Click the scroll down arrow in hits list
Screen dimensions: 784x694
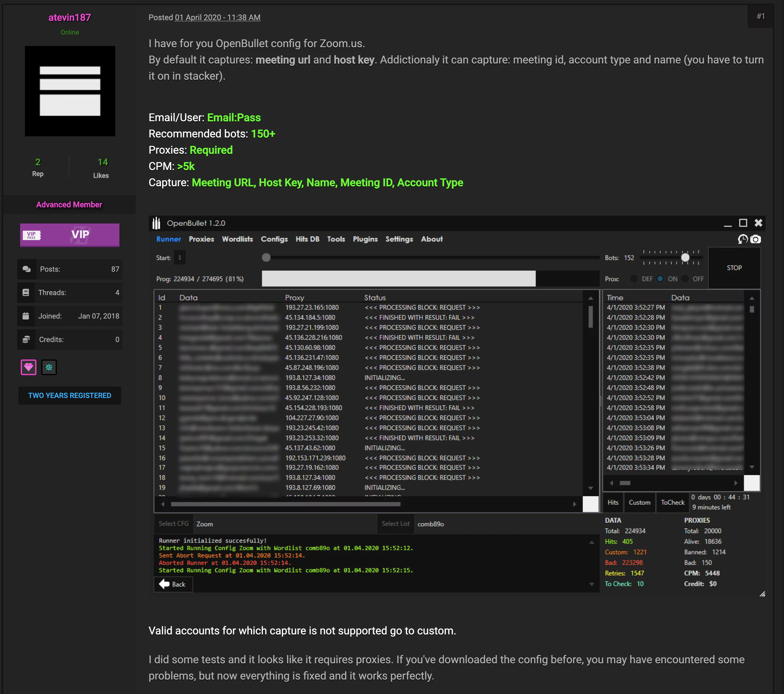point(752,467)
